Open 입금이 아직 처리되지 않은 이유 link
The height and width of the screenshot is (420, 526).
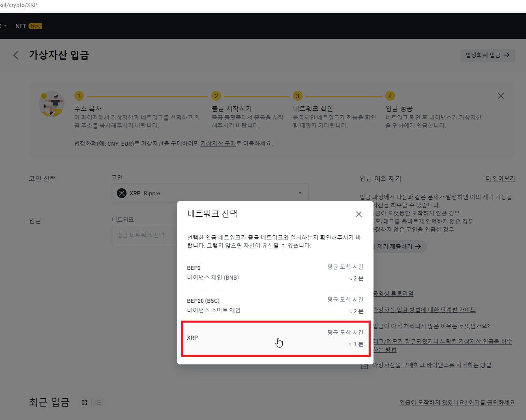click(431, 326)
